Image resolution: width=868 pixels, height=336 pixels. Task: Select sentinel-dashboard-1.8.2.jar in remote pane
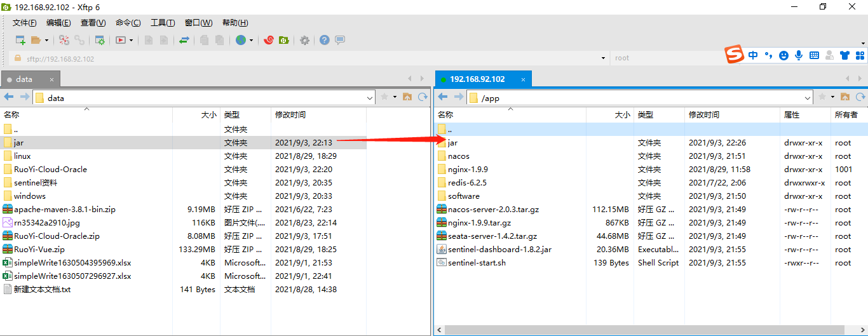pos(651,250)
